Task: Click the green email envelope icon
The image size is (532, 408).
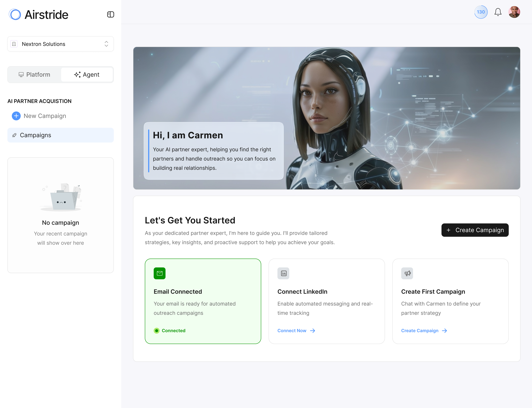Action: (160, 273)
